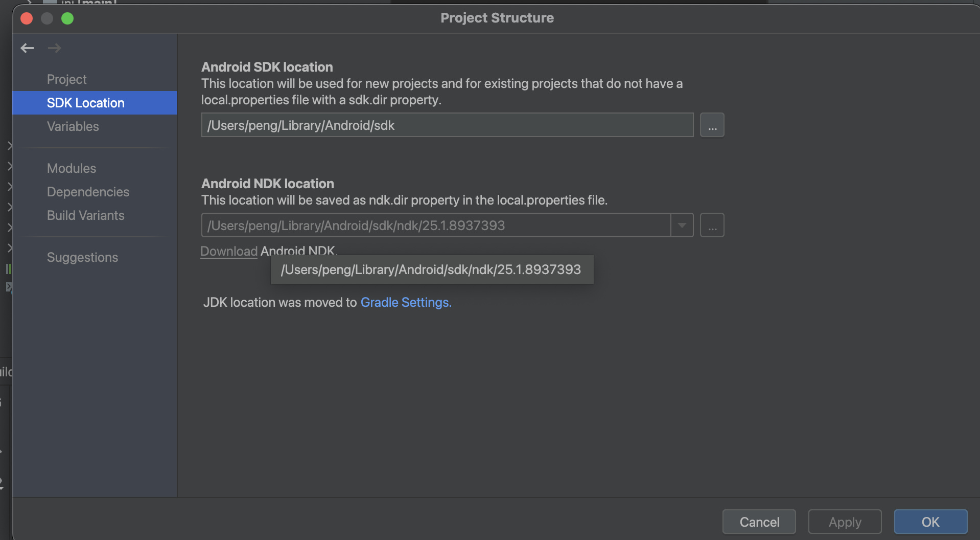Click the Android SDK location text field

click(447, 125)
